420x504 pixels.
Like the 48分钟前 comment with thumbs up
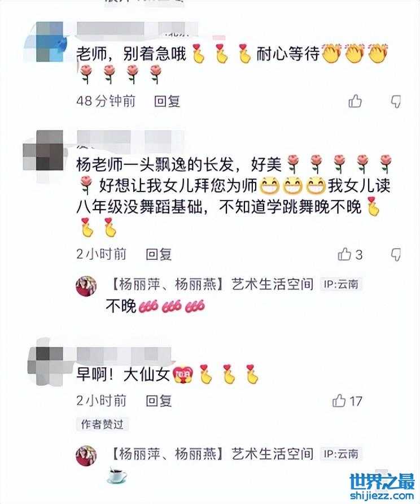click(x=355, y=101)
